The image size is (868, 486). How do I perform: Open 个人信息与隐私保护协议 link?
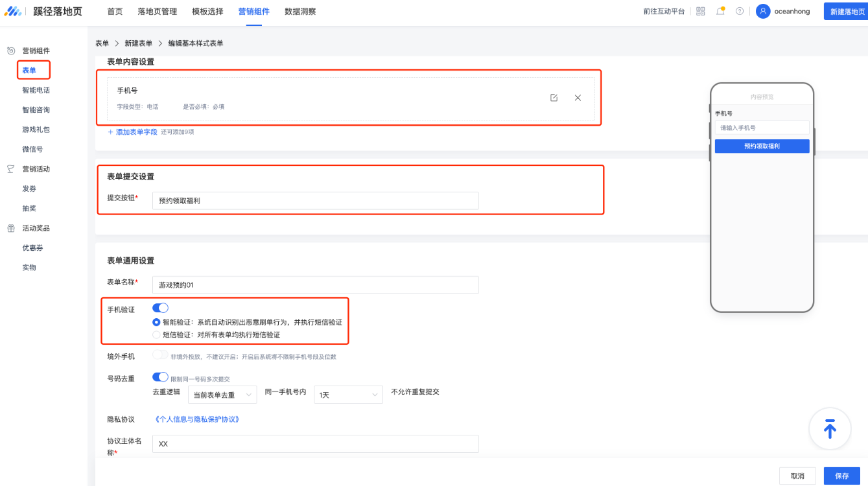[x=198, y=419]
